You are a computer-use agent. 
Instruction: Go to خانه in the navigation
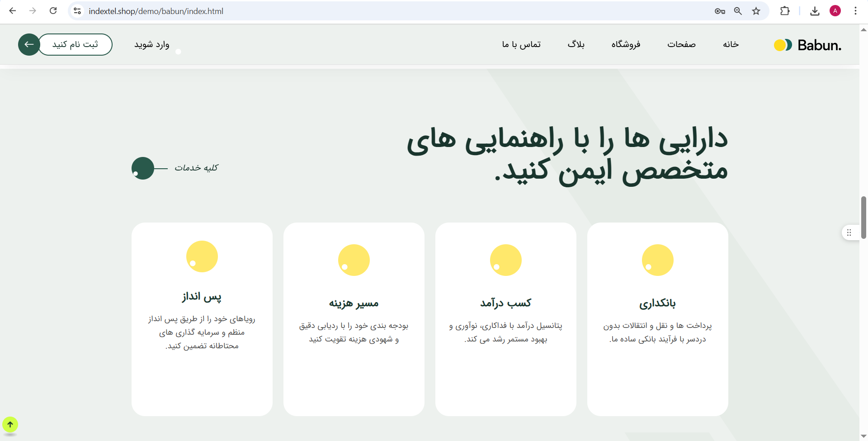click(x=731, y=44)
